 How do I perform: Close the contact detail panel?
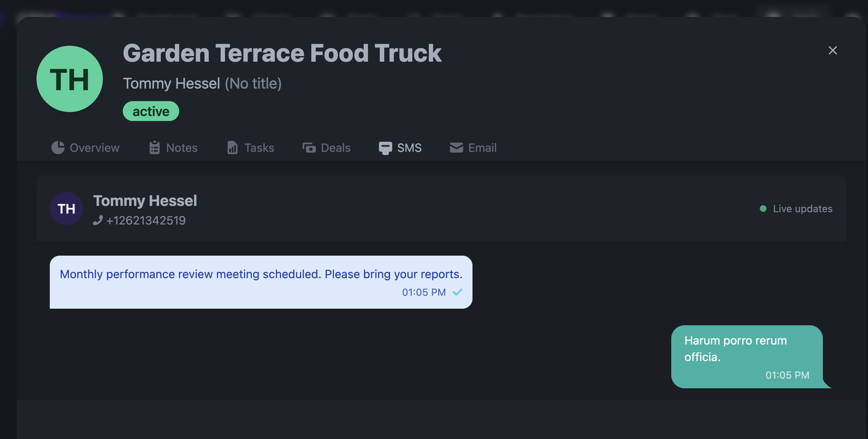tap(832, 50)
